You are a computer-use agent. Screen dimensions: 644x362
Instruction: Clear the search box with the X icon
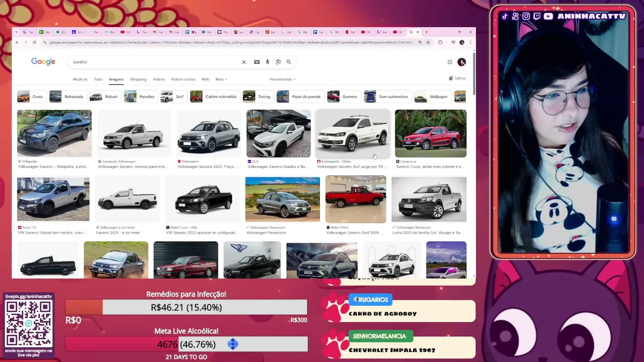tap(244, 62)
